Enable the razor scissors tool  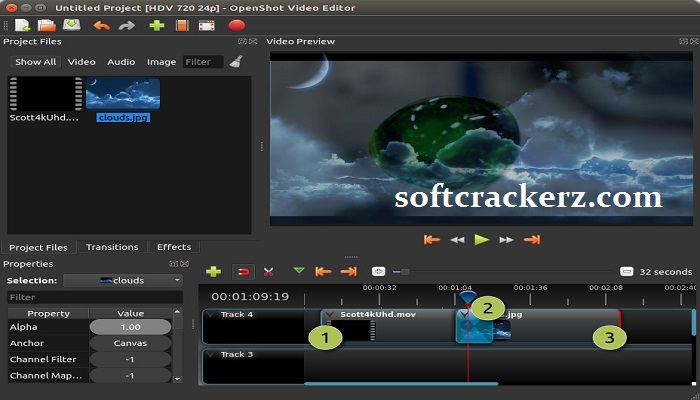268,271
